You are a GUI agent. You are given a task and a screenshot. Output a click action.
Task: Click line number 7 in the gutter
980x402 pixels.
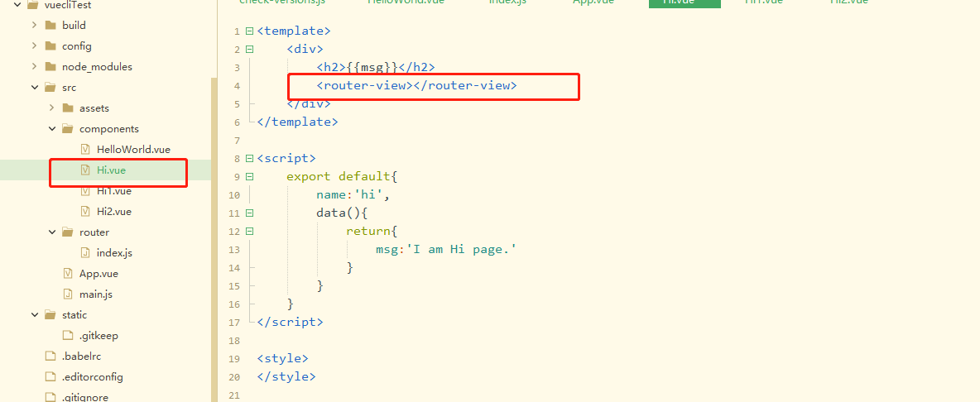coord(237,141)
